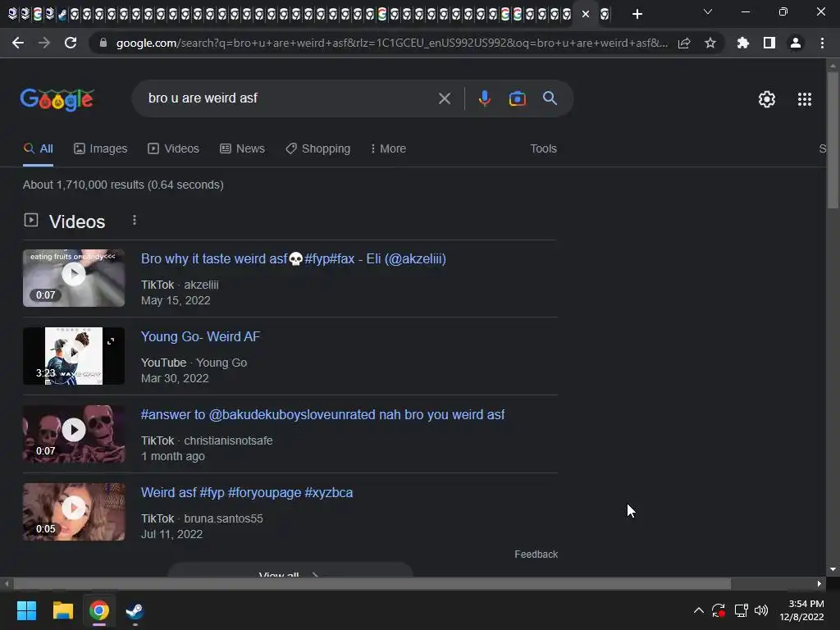Open the Chrome extensions puzzle icon
Screen dimensions: 840x630
coord(743,43)
